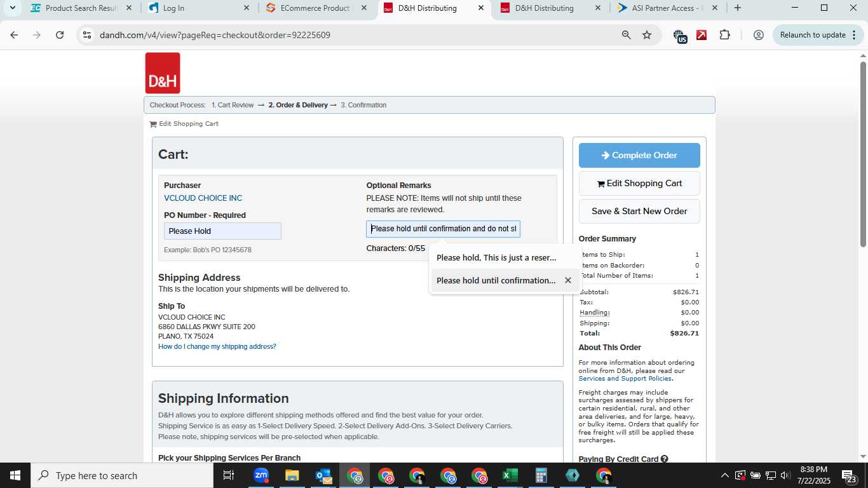Click the Complete Order button
The image size is (868, 488).
coord(639,155)
